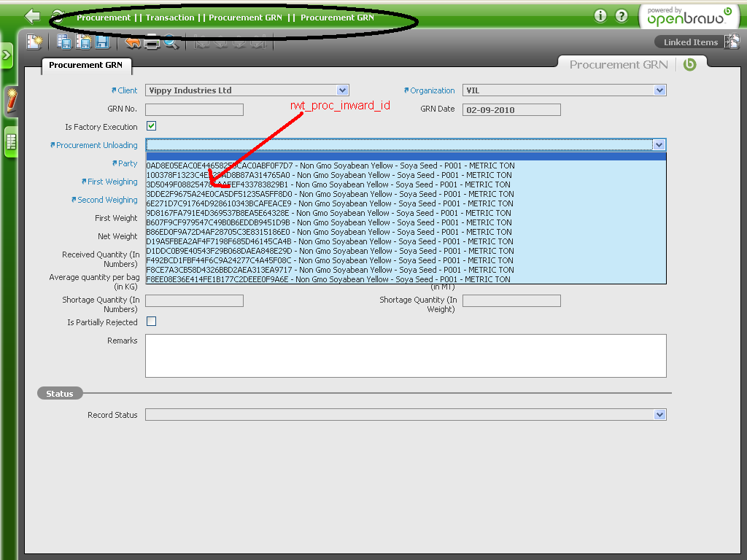
Task: Select option starting with 3D5049F08825
Action: [406, 184]
